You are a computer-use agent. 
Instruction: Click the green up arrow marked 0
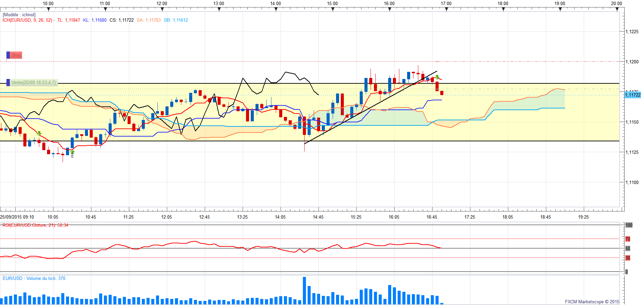[x=72, y=152]
